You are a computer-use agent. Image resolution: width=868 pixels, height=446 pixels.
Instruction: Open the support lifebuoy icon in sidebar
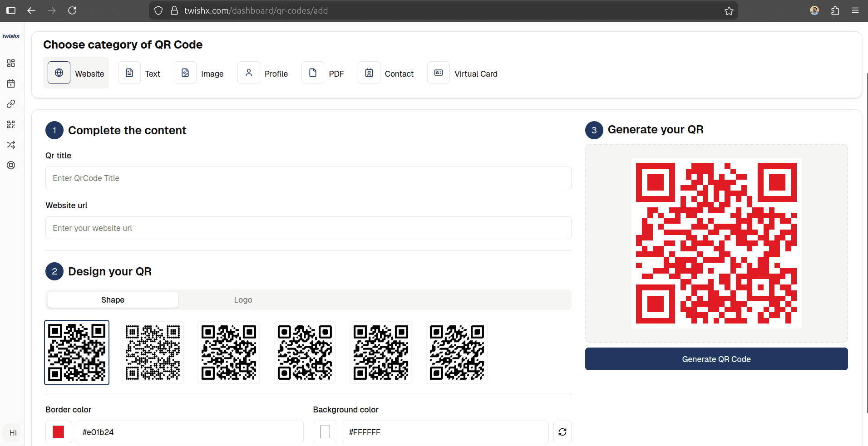pos(11,165)
